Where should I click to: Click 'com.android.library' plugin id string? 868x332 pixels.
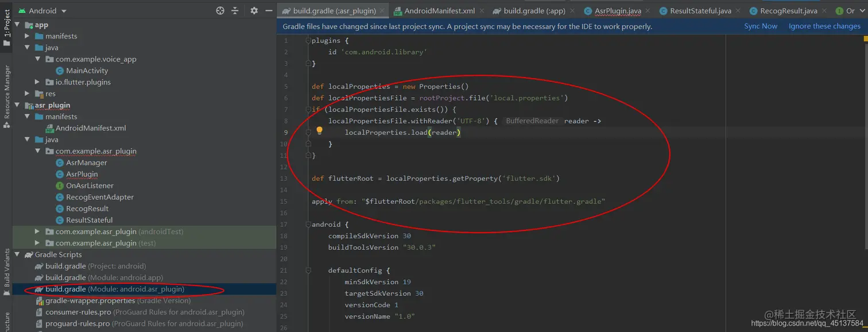[384, 52]
